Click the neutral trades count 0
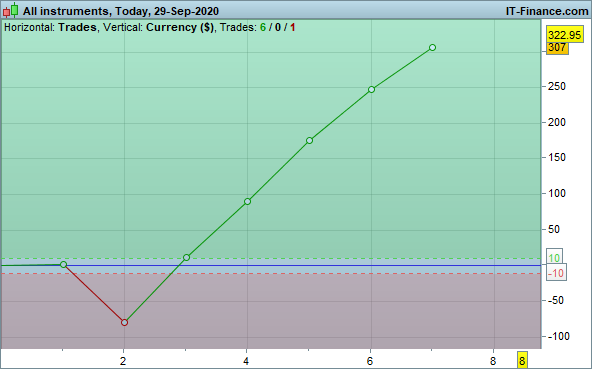Viewport: 592px width, 369px height. tap(278, 28)
